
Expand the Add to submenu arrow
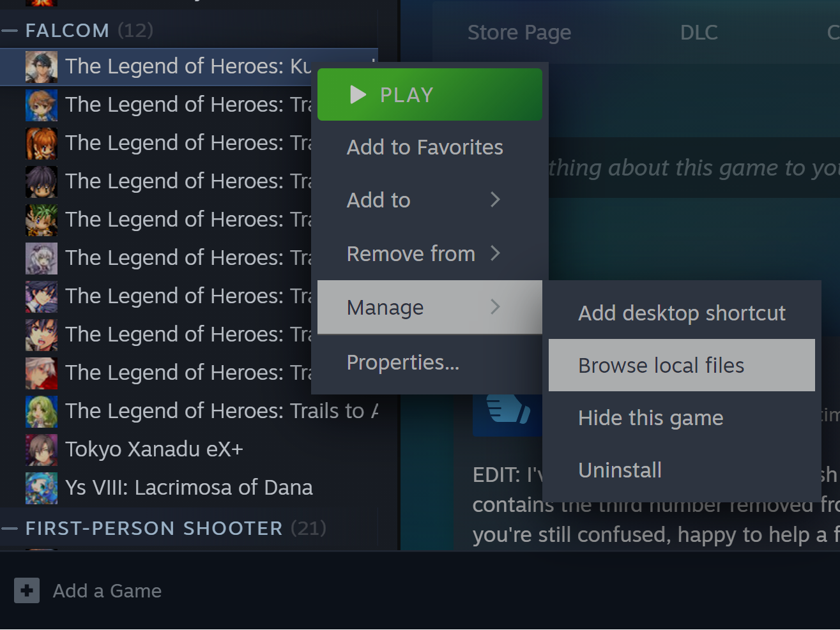click(x=495, y=200)
